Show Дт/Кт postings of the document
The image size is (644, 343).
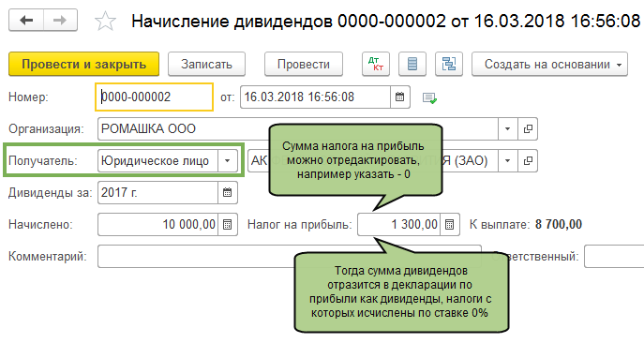click(376, 64)
